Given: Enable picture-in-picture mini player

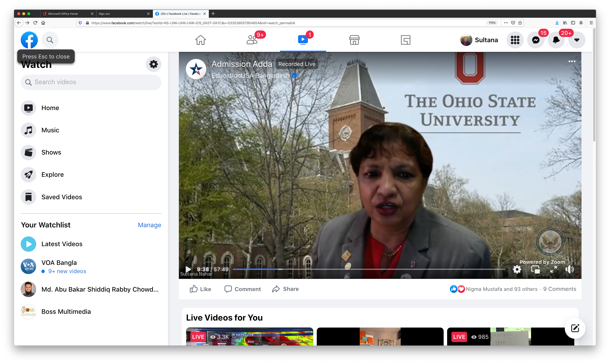Looking at the screenshot, I should click(x=535, y=269).
